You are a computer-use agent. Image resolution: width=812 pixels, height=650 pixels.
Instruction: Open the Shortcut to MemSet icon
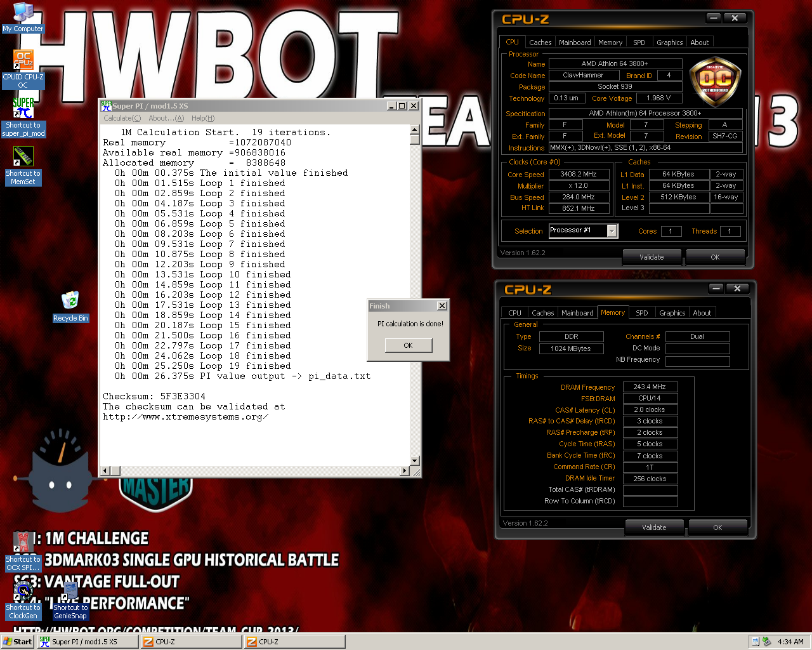point(23,166)
